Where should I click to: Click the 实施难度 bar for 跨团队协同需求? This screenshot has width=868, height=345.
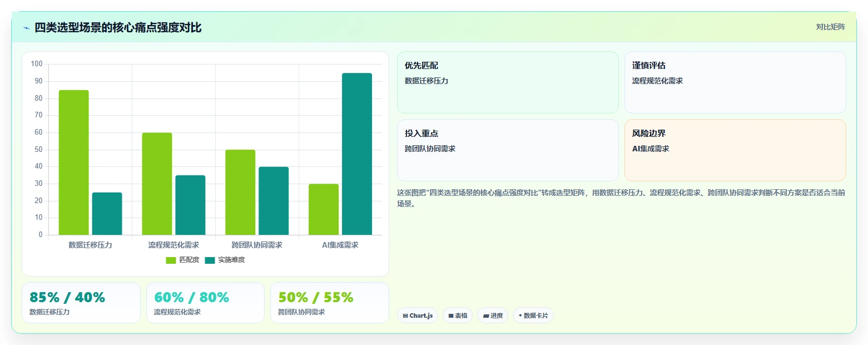[274, 201]
